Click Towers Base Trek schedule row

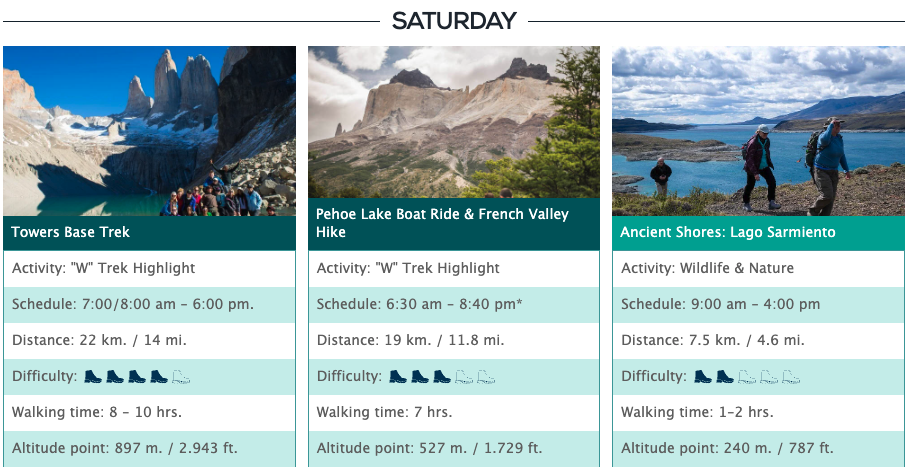pyautogui.click(x=149, y=304)
